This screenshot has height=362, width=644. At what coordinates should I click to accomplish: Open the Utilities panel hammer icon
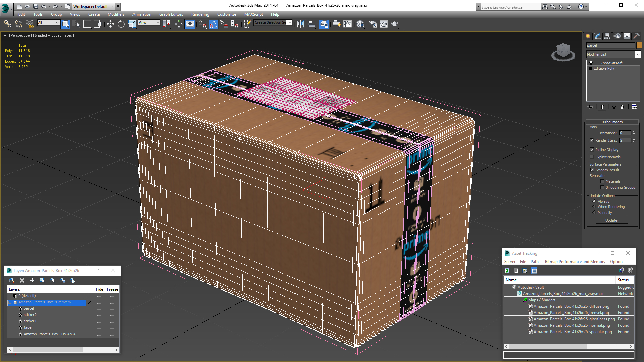[x=636, y=36]
